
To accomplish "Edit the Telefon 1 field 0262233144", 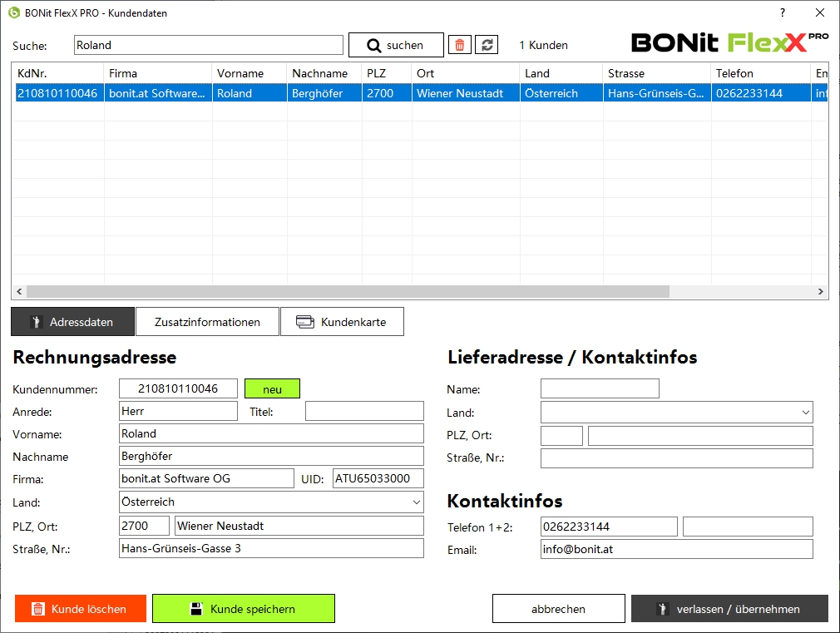I will (x=609, y=527).
